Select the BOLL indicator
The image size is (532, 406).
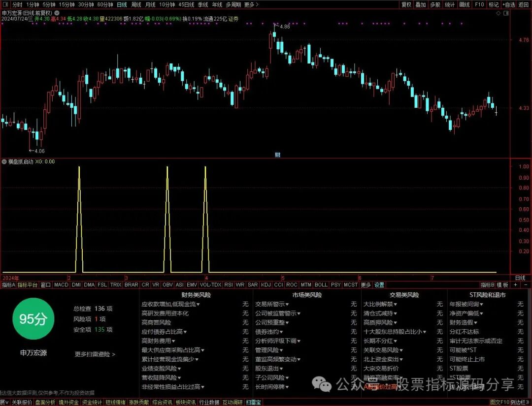[x=321, y=285]
